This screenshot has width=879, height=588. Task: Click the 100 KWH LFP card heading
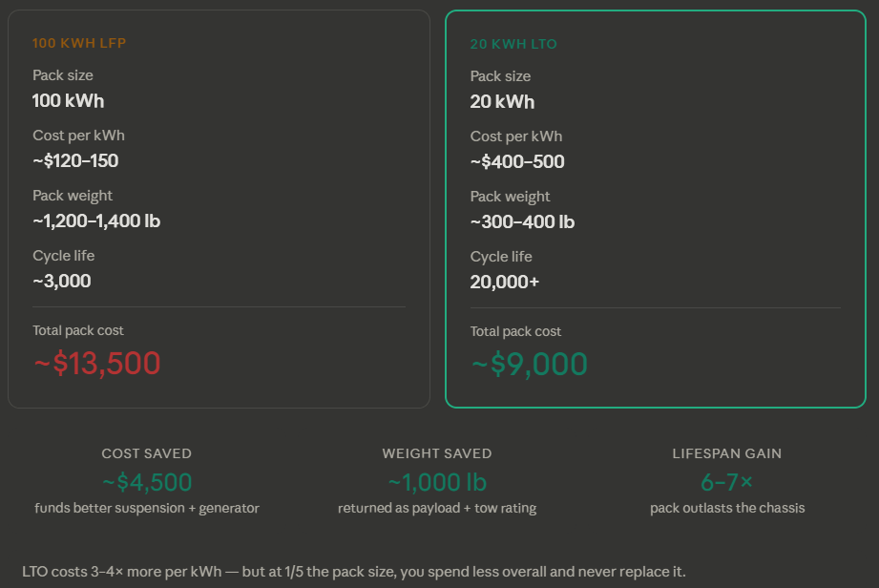pyautogui.click(x=79, y=43)
